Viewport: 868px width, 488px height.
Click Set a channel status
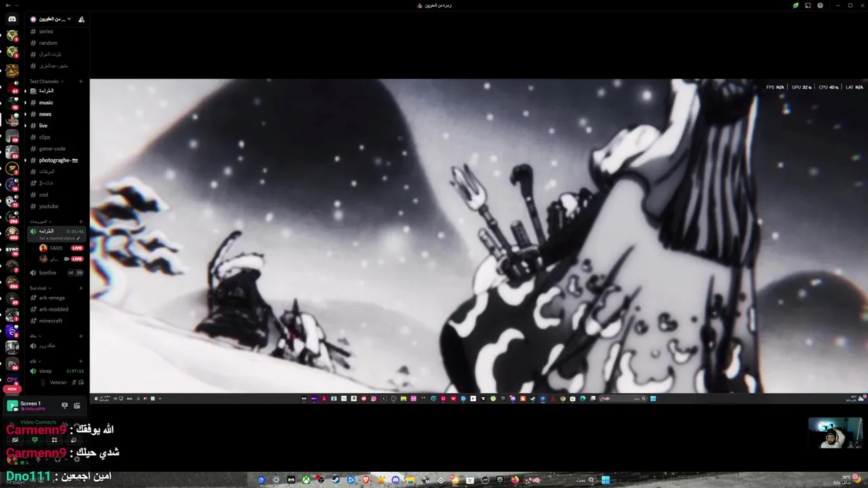[x=60, y=238]
